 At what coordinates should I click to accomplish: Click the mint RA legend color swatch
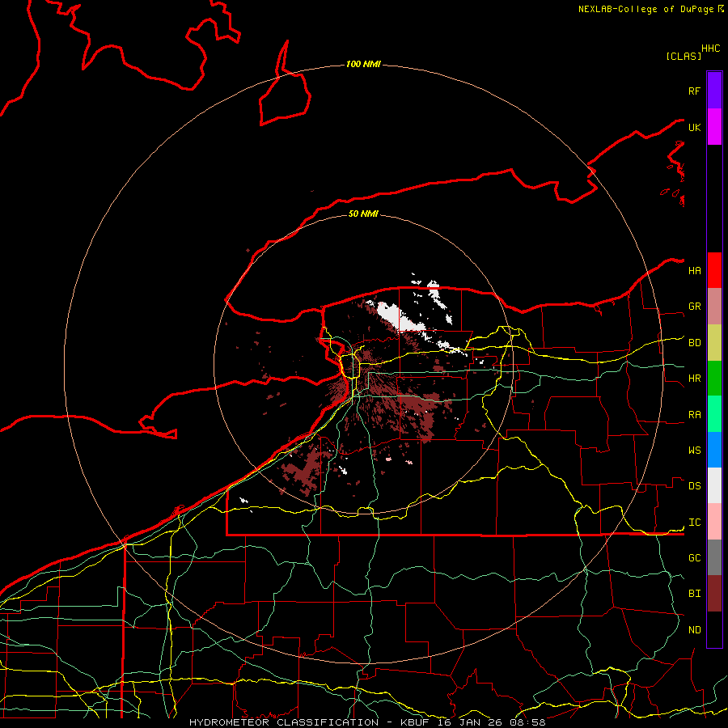714,414
